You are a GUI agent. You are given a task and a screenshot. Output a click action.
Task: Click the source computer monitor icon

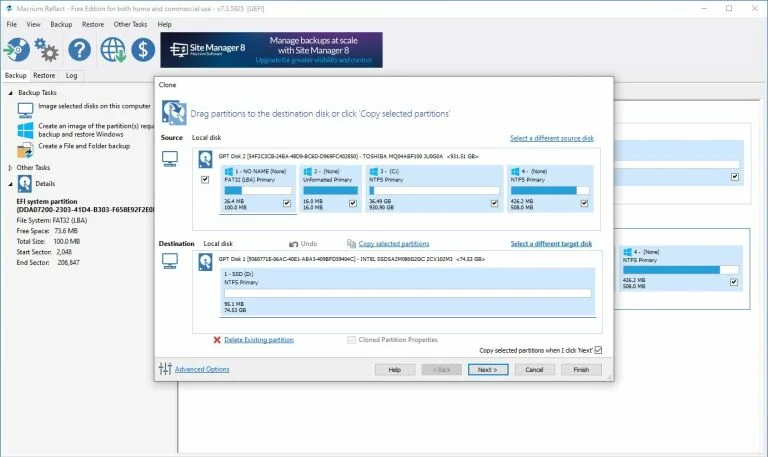[x=170, y=159]
